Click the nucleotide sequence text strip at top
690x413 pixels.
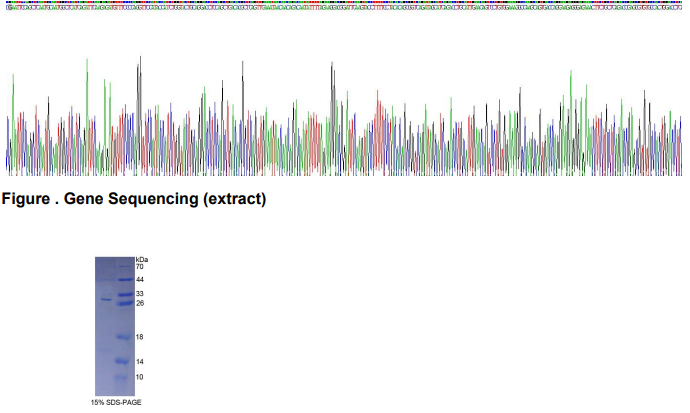344,5
